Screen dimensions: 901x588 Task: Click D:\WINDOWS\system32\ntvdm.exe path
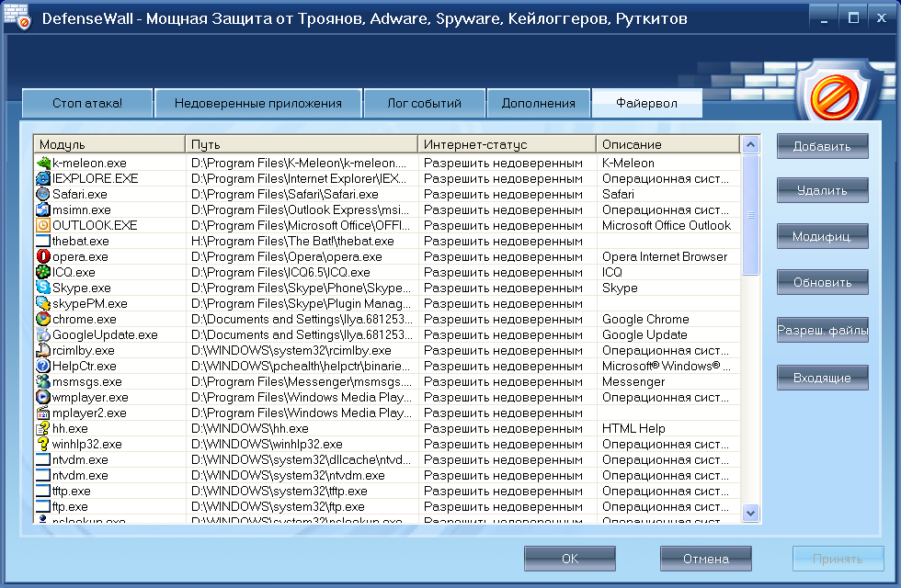tap(288, 476)
